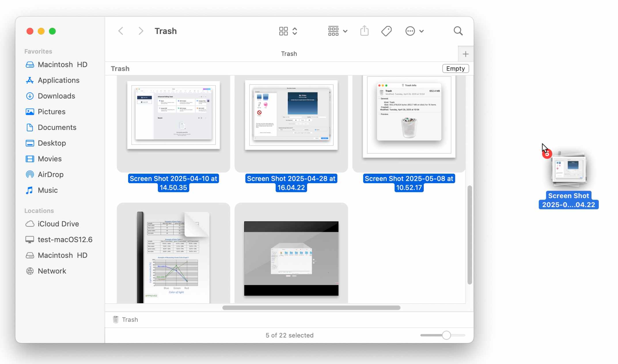Select the Screen Shot 2025-04-10 thumbnail
This screenshot has width=618, height=364.
click(x=173, y=115)
